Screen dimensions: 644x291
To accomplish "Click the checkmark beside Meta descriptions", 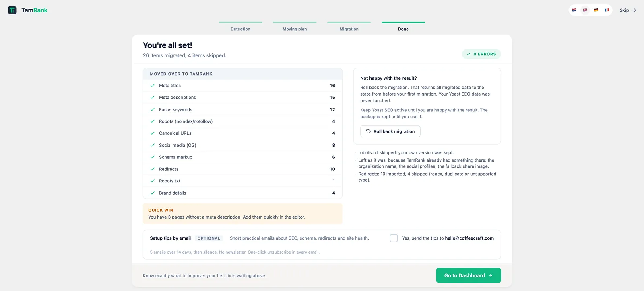I will 153,97.
